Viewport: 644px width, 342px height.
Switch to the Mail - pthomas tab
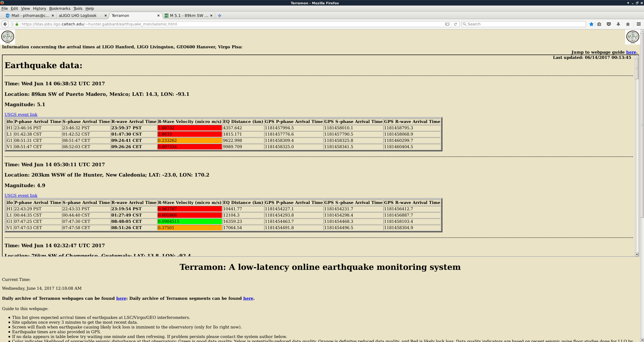pos(30,16)
